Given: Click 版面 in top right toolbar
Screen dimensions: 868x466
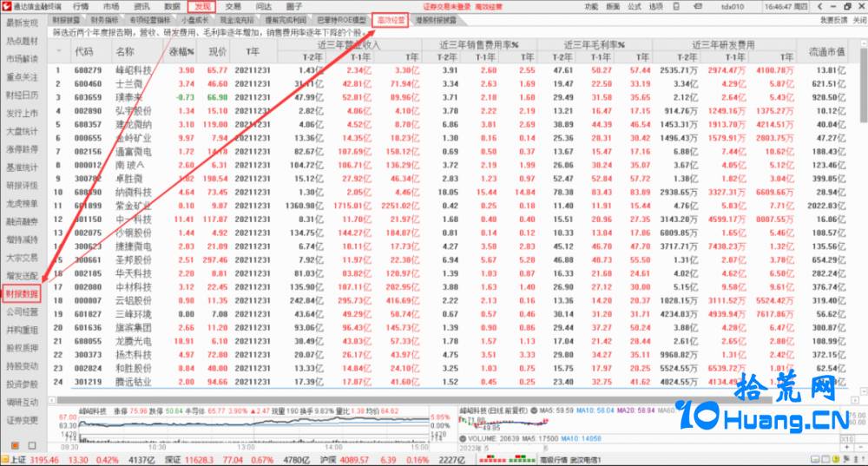Looking at the screenshot, I should coord(613,7).
